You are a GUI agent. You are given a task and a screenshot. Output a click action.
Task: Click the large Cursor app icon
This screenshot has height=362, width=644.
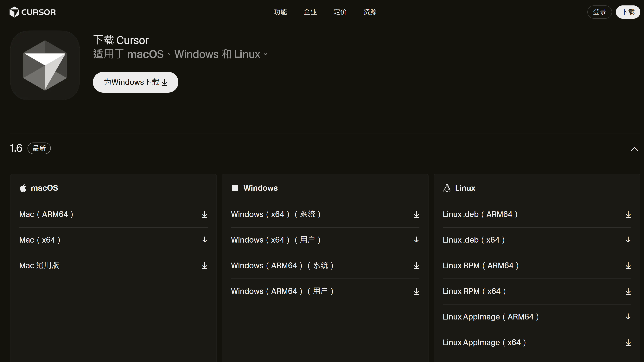[45, 65]
